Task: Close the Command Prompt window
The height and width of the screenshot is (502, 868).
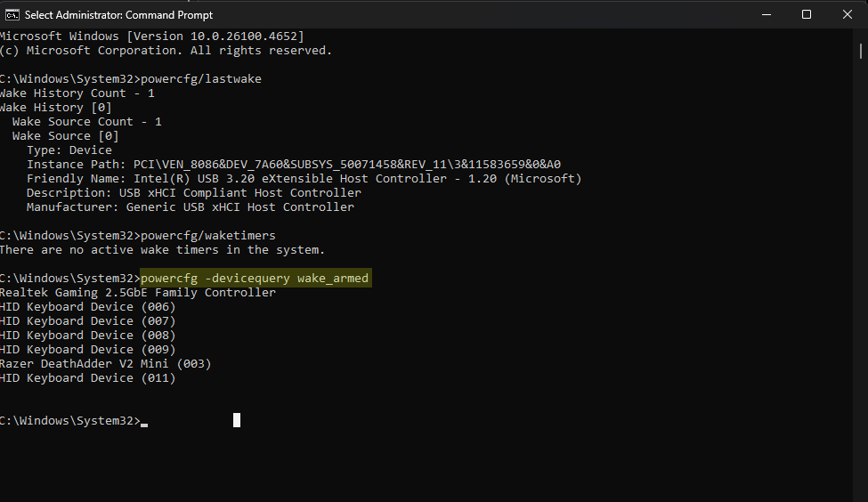Action: pyautogui.click(x=847, y=15)
